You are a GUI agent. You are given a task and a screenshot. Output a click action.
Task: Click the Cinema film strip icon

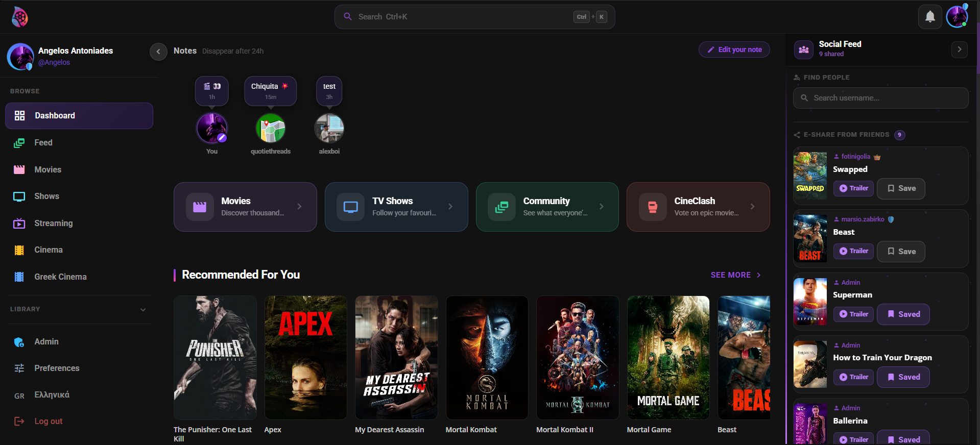pyautogui.click(x=19, y=250)
